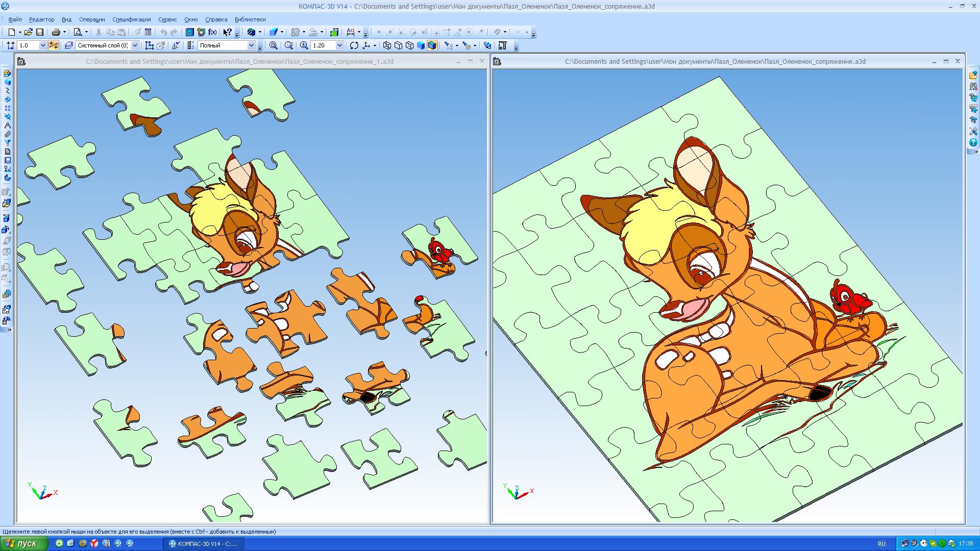Switch to shaded display without edges
The height and width of the screenshot is (551, 980).
tap(421, 45)
